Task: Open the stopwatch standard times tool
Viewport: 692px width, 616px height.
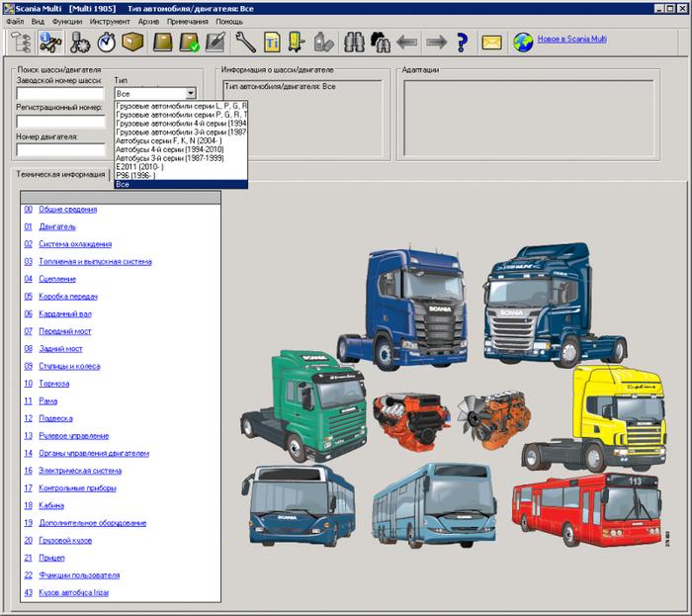Action: click(106, 43)
